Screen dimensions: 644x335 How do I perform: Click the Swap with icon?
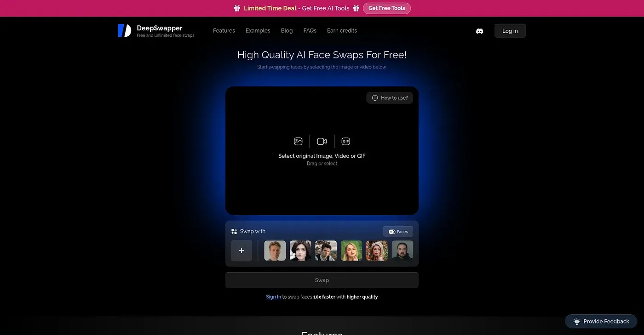pyautogui.click(x=234, y=232)
